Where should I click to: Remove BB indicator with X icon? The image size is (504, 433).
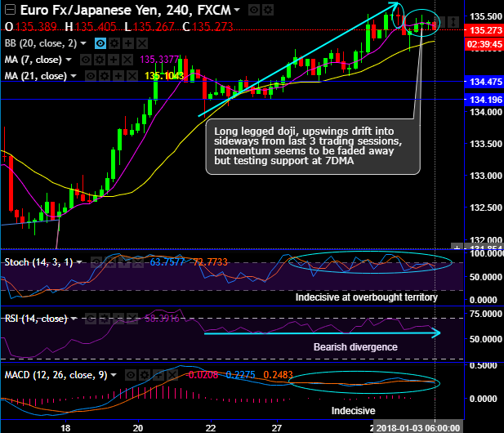(x=142, y=43)
